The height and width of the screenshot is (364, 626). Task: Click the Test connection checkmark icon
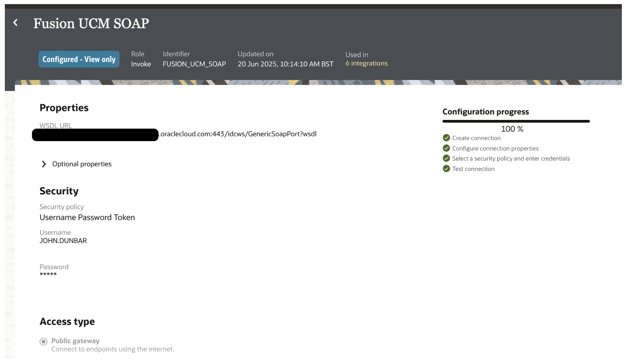point(446,169)
